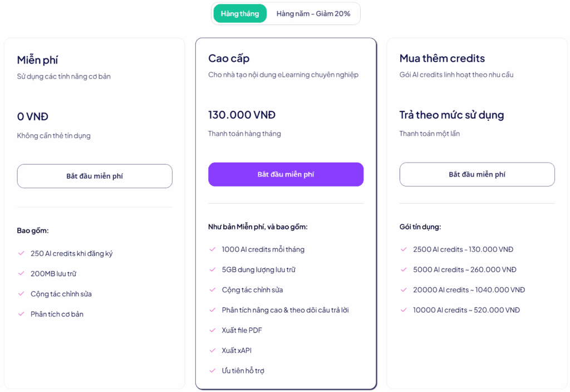Select Hàng năm – Giảm 20% billing

click(x=313, y=13)
